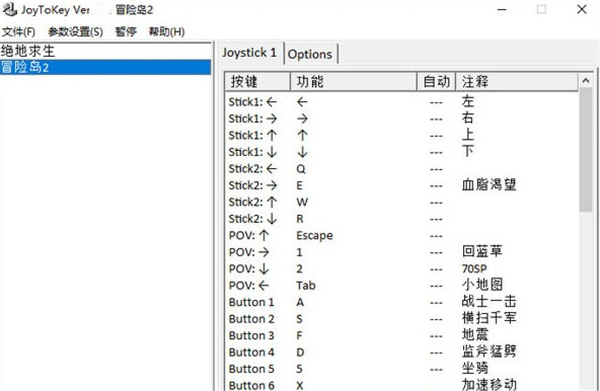Click the 地震 comment
The width and height of the screenshot is (600, 391).
[x=475, y=335]
